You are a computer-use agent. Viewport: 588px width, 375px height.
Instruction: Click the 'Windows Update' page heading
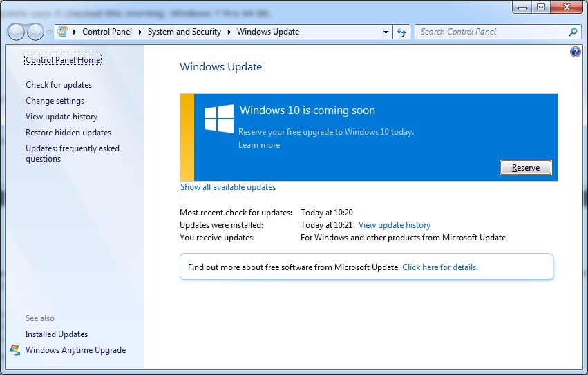click(x=221, y=67)
